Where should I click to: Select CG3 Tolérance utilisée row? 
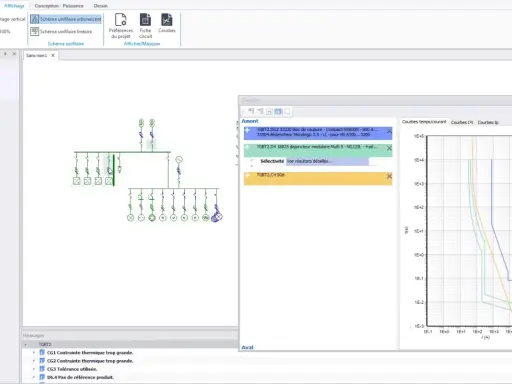coord(72,369)
